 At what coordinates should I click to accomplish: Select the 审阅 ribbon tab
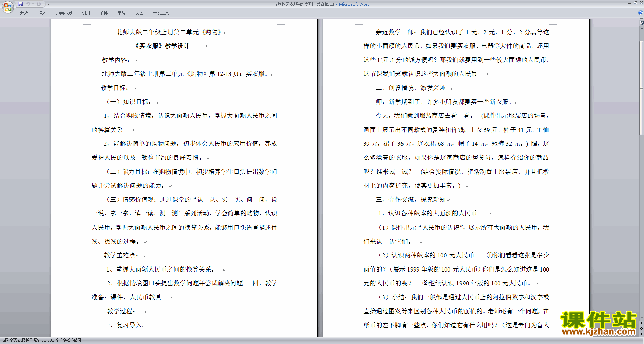tap(121, 13)
